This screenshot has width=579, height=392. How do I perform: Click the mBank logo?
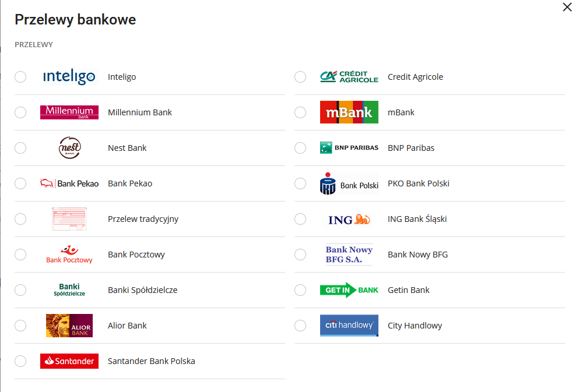349,112
